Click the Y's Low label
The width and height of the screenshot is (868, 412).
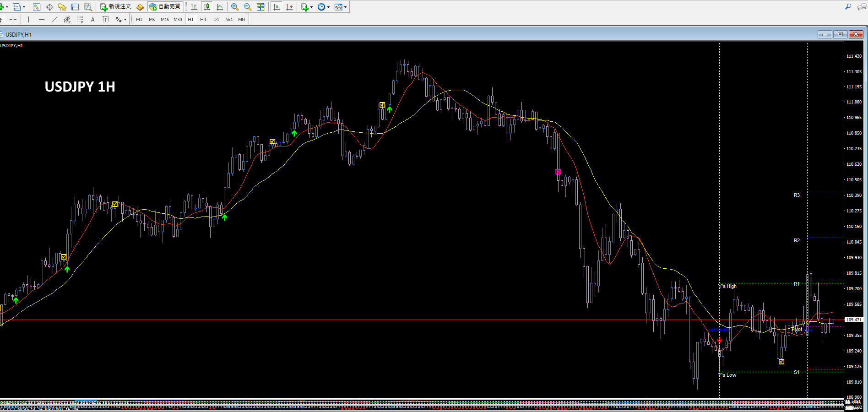(727, 375)
